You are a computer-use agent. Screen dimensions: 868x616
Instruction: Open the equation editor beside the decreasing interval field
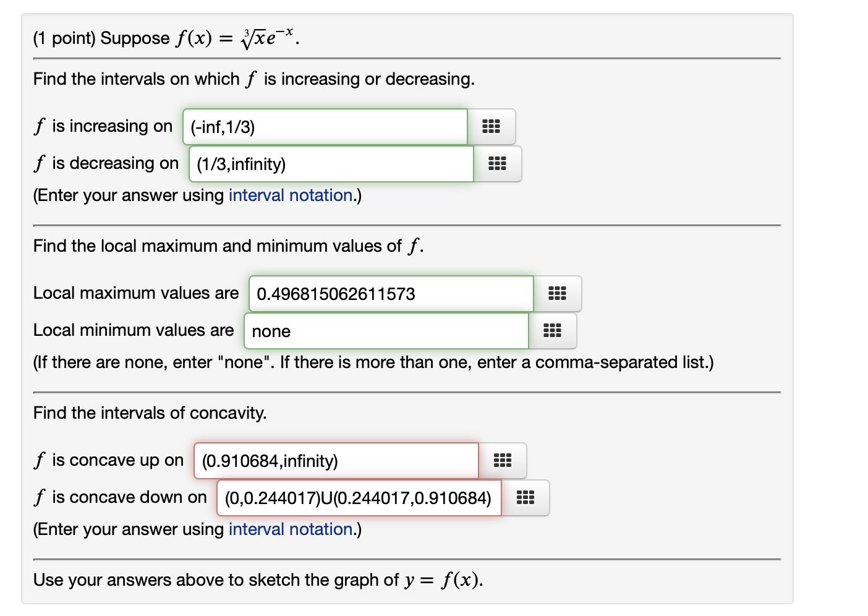point(498,163)
